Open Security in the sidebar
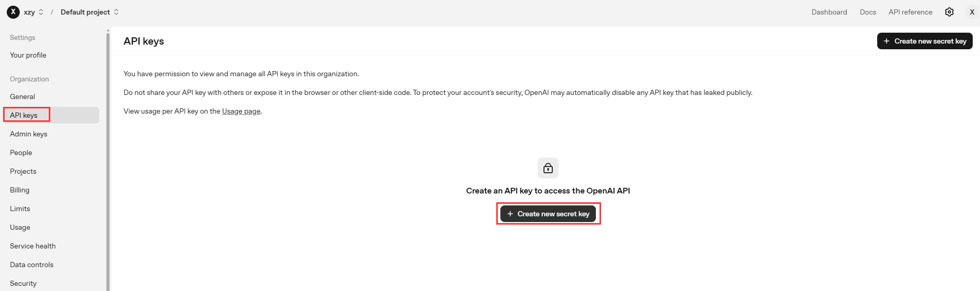The image size is (980, 291). coord(23,283)
